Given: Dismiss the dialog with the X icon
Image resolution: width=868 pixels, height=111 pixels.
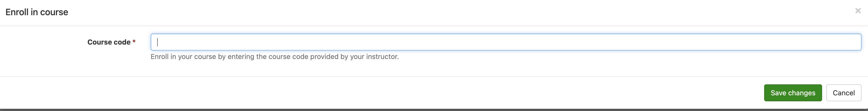Looking at the screenshot, I should [x=858, y=11].
